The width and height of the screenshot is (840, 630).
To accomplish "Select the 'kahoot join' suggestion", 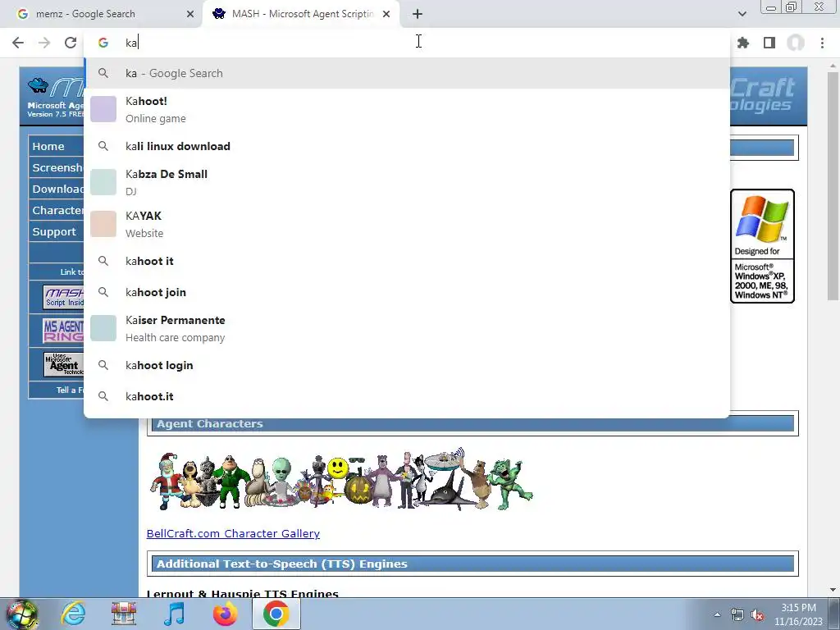I will click(407, 292).
